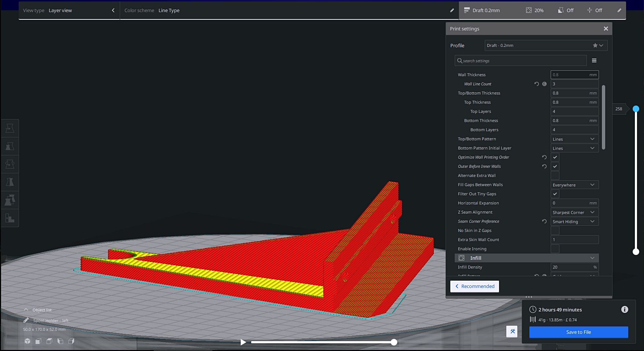Click the print settings scrollbar
Viewport: 644px width, 351px height.
[603, 117]
